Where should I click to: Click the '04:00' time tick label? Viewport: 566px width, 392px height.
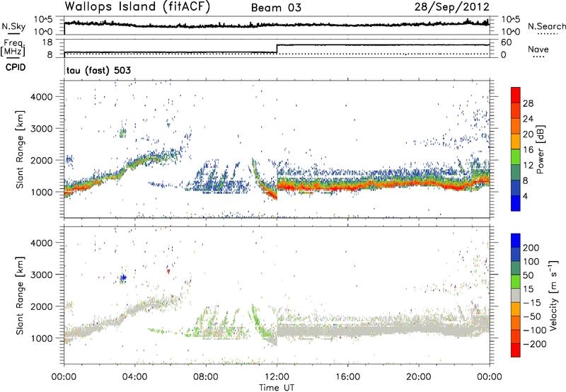pos(135,377)
